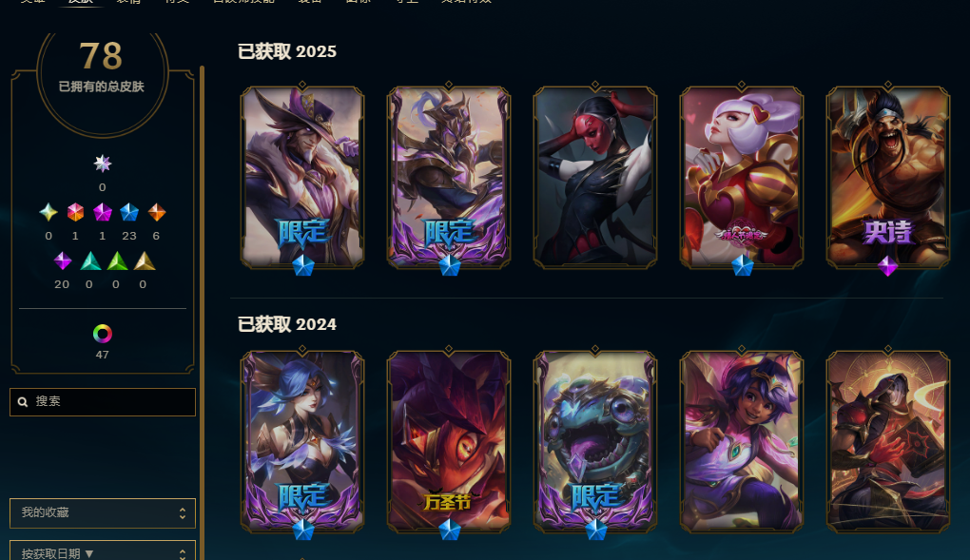The height and width of the screenshot is (560, 970).
Task: Expand the 我的收藏 dropdown
Action: pyautogui.click(x=103, y=513)
